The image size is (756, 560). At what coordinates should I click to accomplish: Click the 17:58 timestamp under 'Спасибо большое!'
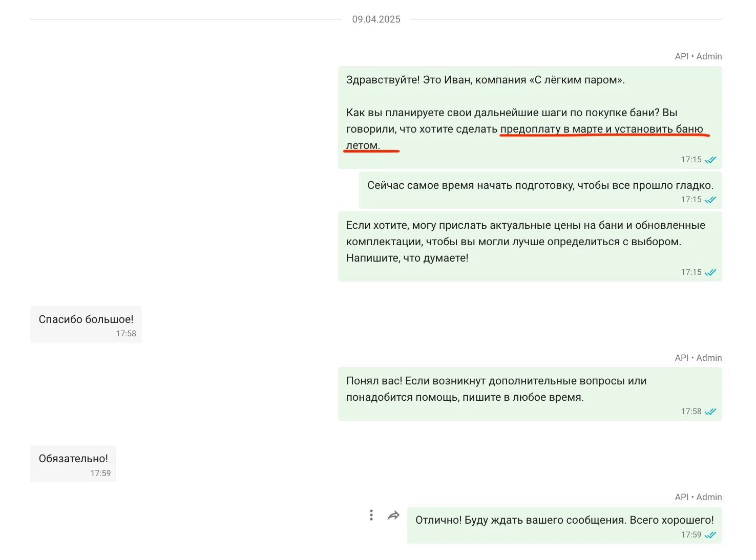pyautogui.click(x=126, y=334)
